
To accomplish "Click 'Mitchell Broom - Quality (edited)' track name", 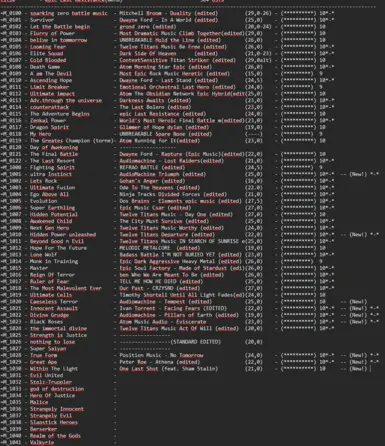I will click(169, 13).
